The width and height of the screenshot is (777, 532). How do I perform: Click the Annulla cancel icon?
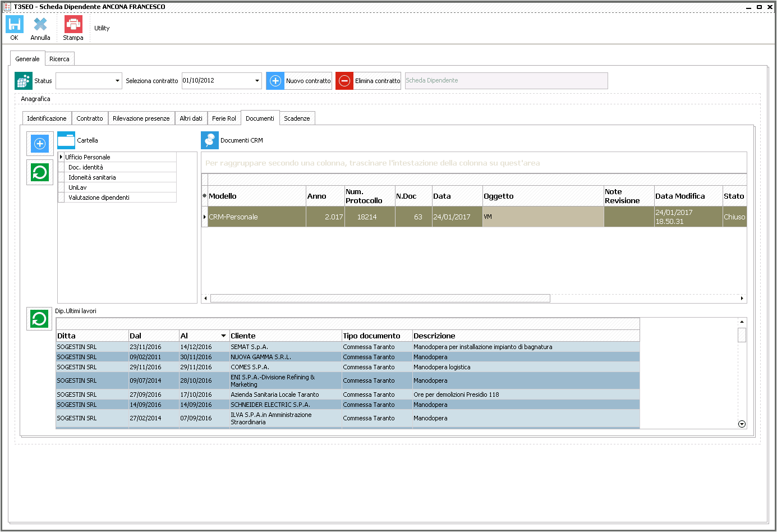40,24
